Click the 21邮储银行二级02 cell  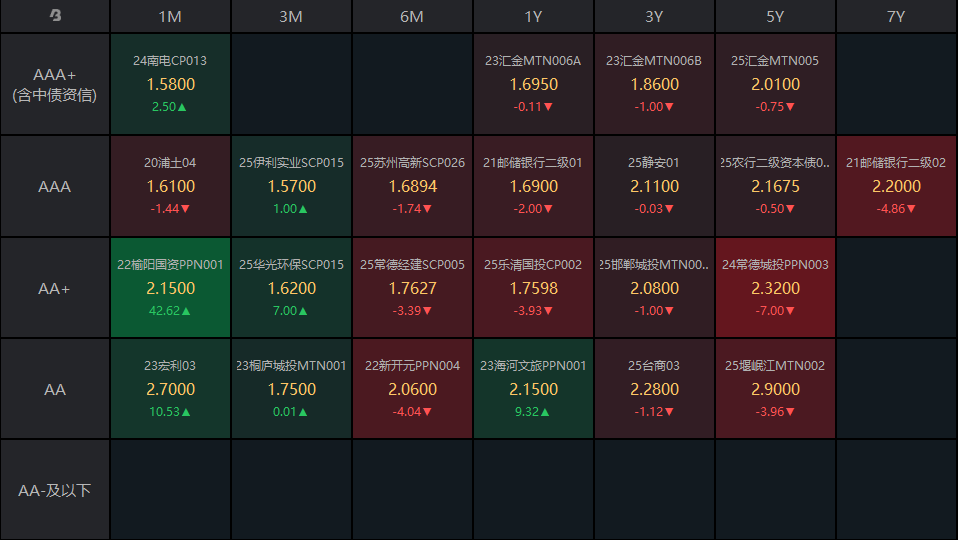[x=896, y=186]
